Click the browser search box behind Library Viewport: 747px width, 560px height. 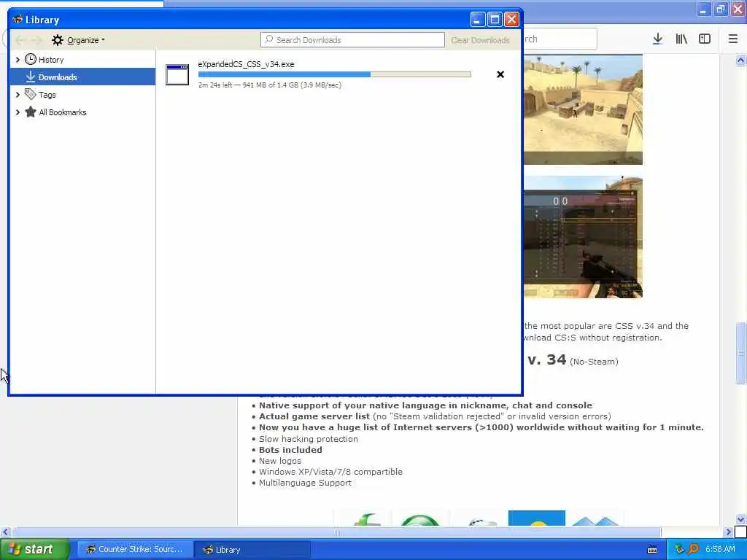coord(560,39)
